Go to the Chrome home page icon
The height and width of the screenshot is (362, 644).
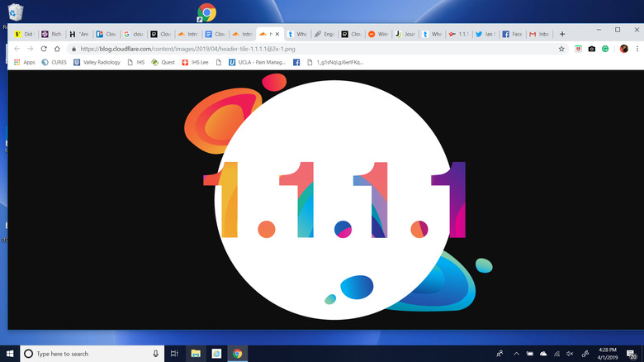click(57, 49)
